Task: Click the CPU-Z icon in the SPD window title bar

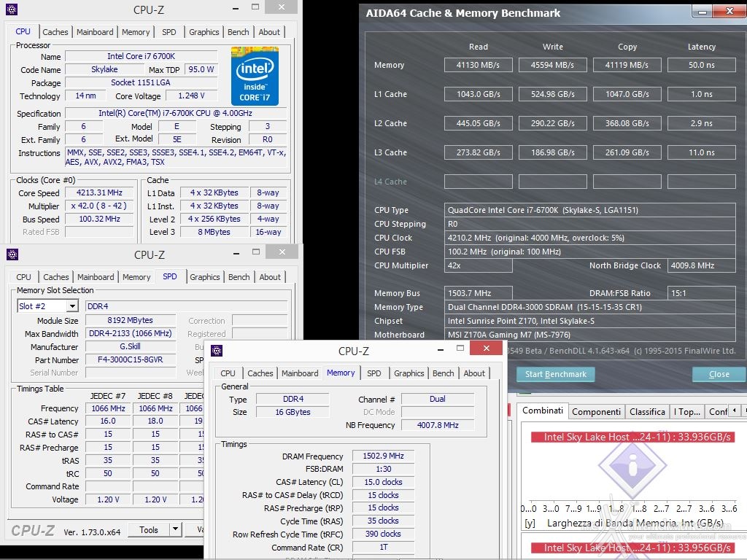Action: pyautogui.click(x=12, y=254)
